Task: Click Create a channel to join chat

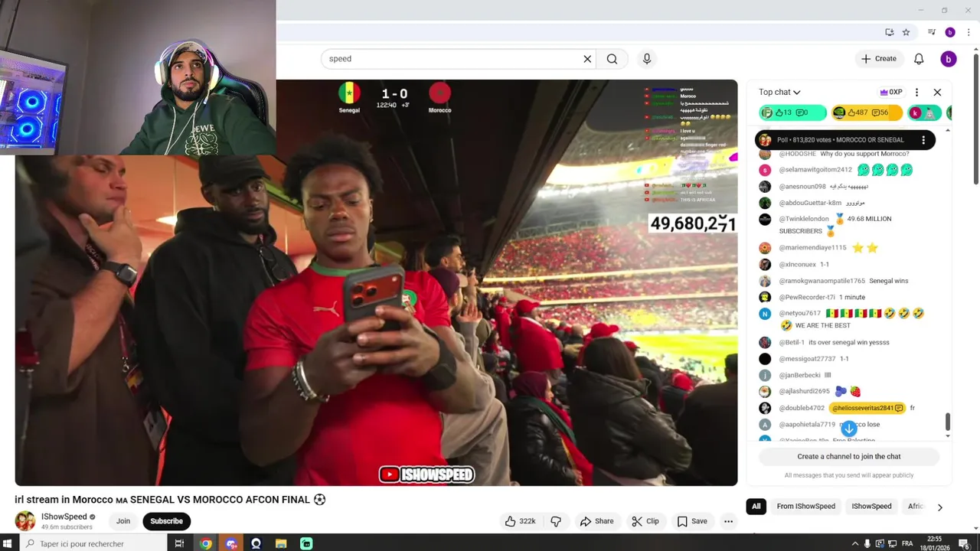Action: pyautogui.click(x=848, y=456)
